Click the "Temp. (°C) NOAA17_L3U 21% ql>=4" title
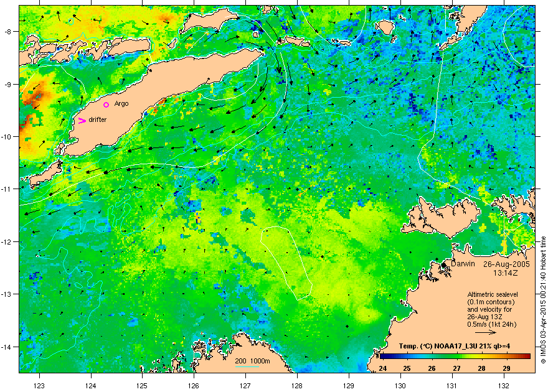548x392 pixels. click(454, 347)
